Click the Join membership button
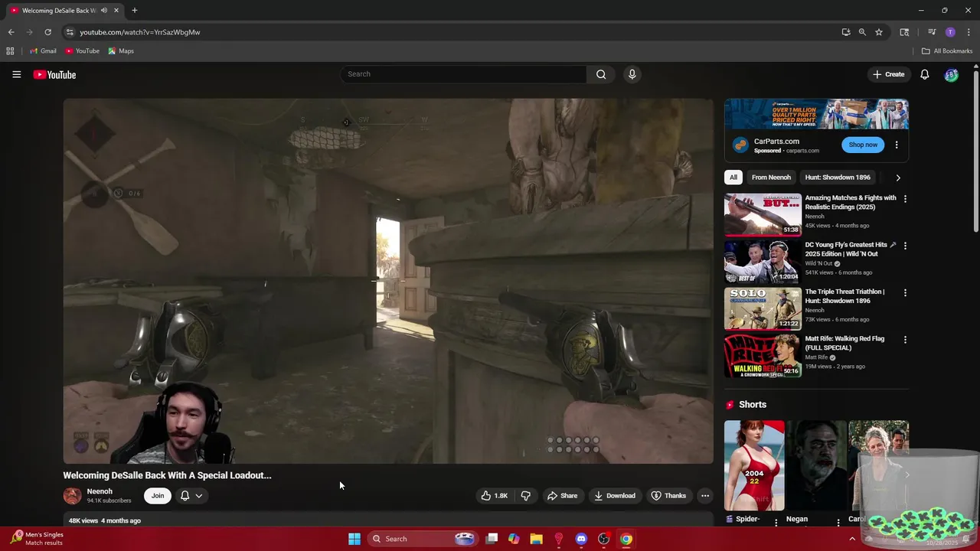The image size is (980, 551). [157, 496]
